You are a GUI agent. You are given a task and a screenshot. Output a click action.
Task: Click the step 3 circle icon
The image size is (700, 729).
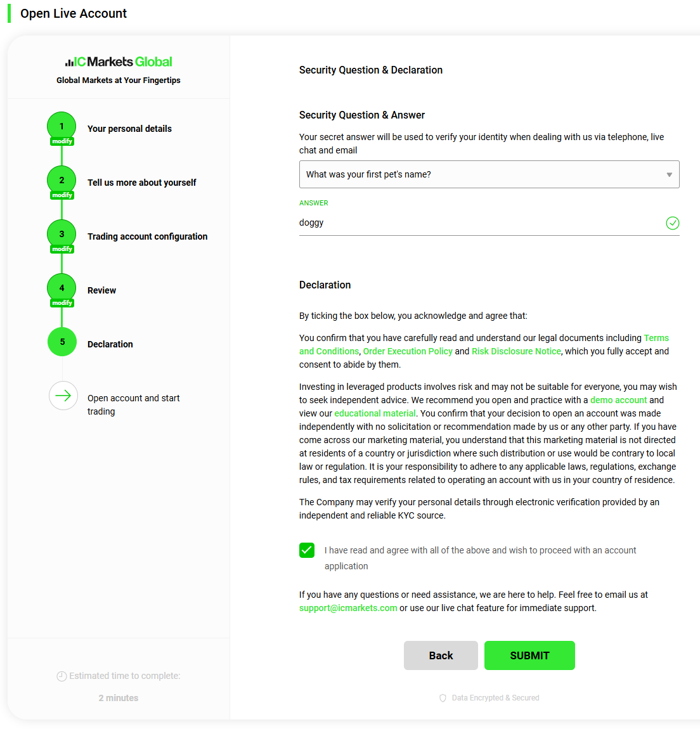click(62, 235)
